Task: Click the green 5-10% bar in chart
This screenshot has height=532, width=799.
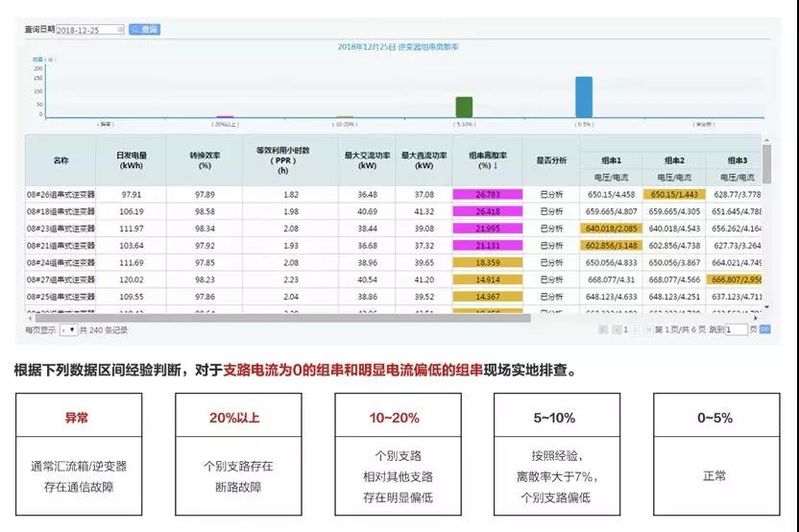Action: click(464, 107)
